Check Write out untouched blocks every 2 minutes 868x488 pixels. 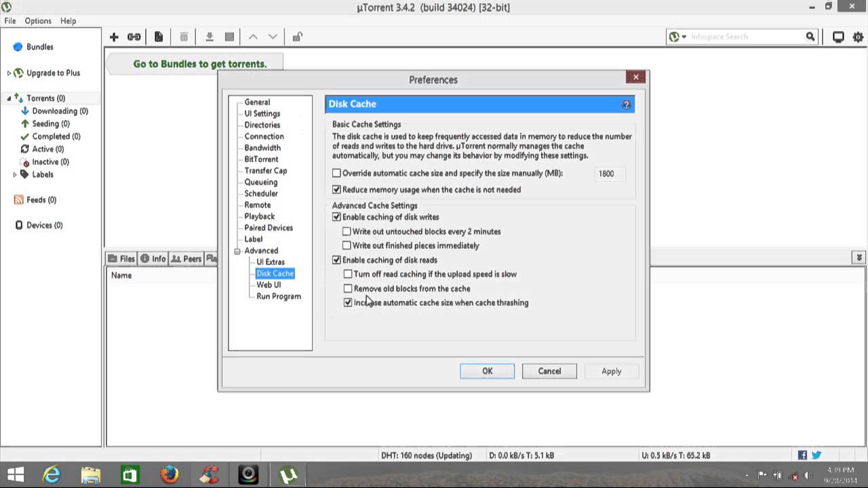[x=347, y=232]
